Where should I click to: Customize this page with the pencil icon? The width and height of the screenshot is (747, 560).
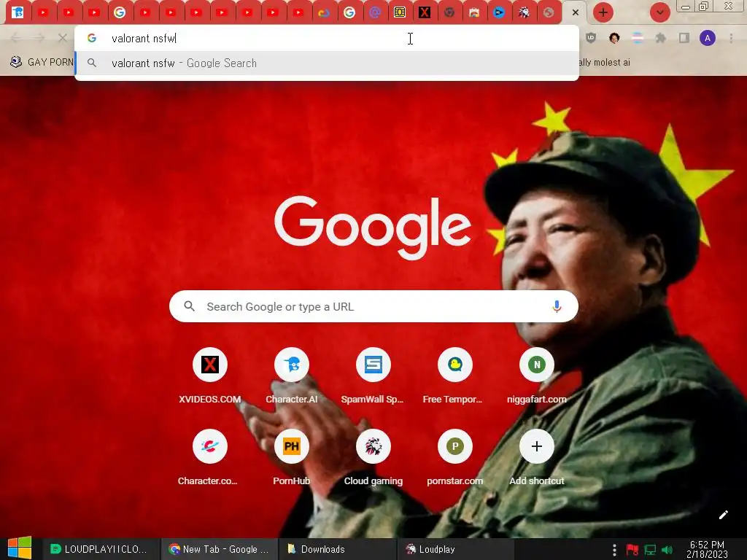coord(723,515)
